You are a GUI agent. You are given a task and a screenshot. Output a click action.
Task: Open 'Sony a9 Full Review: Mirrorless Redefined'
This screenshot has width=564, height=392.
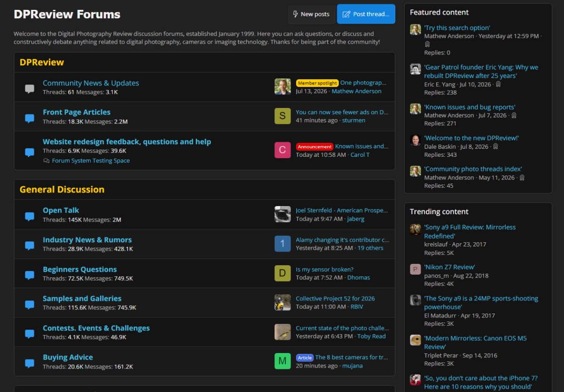tap(470, 231)
